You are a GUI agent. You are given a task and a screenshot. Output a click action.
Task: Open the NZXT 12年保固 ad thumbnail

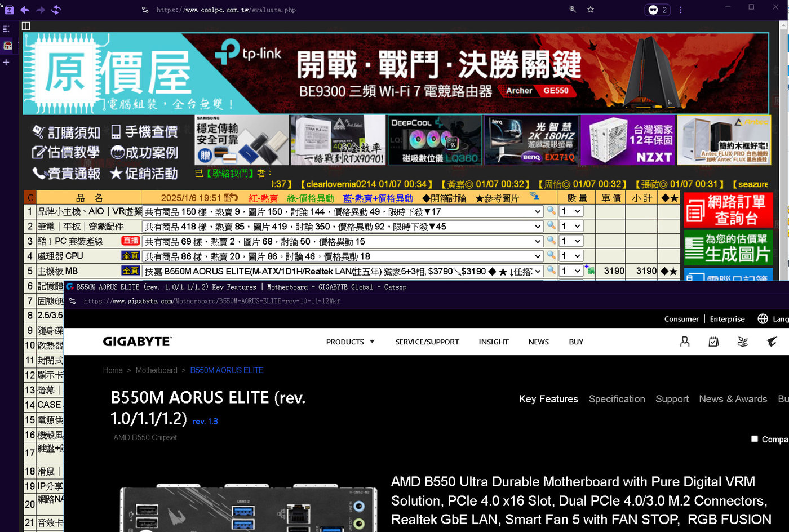click(628, 140)
